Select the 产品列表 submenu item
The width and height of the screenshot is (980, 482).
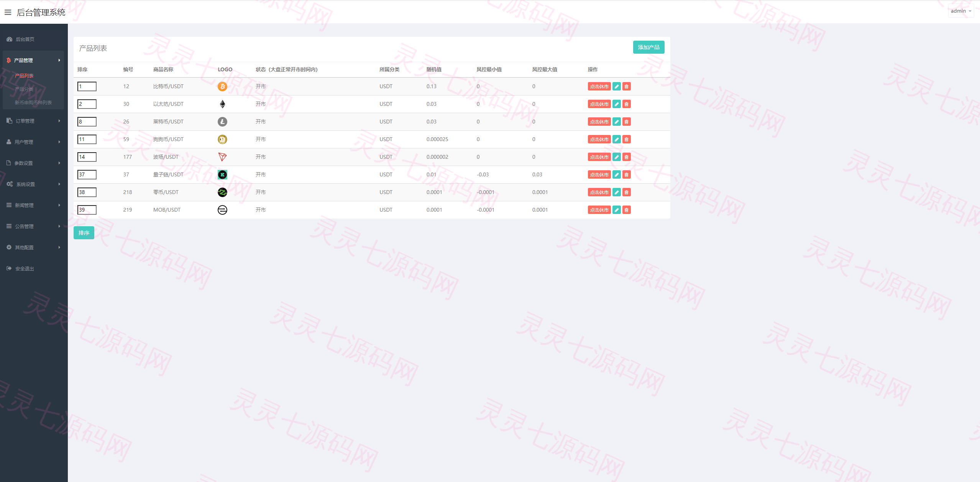24,76
